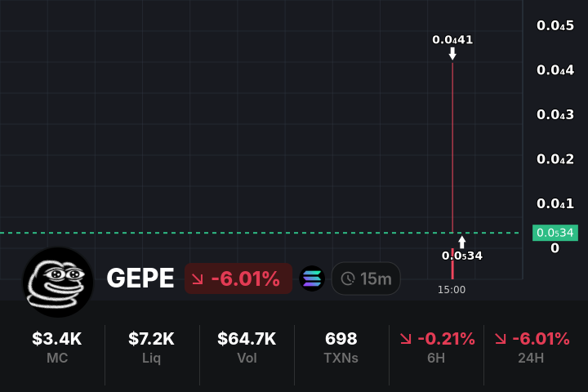The height and width of the screenshot is (392, 588).
Task: Select the 698 TXNs stat
Action: click(x=341, y=347)
